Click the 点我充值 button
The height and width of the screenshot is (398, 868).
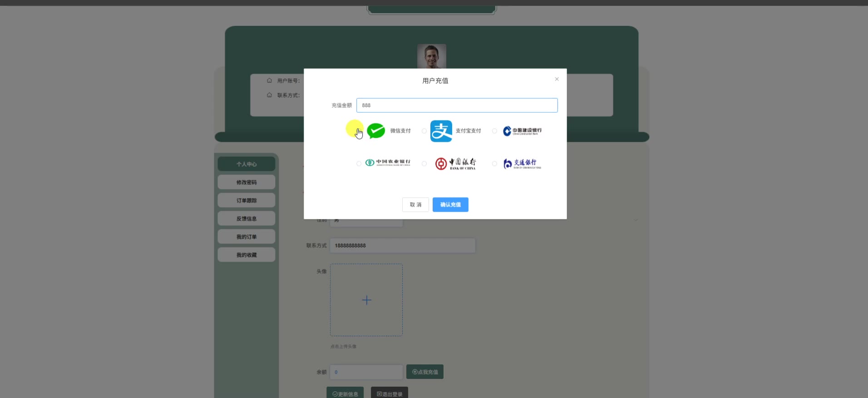click(x=425, y=372)
